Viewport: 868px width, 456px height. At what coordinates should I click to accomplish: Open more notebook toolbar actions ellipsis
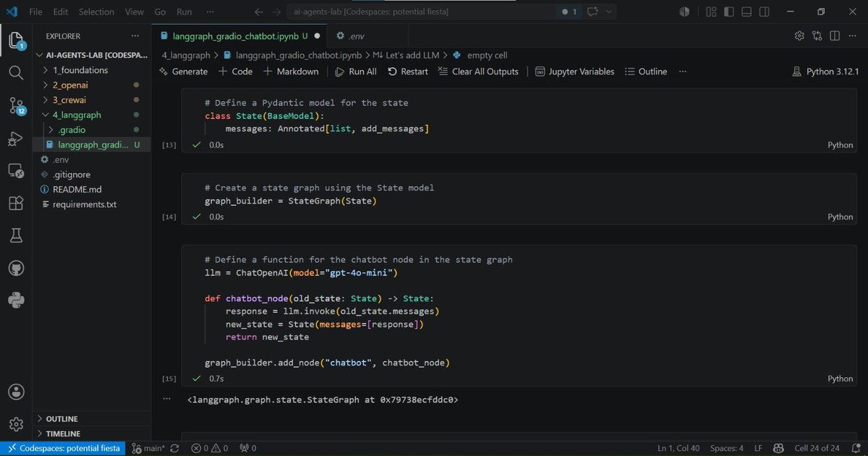click(x=683, y=72)
